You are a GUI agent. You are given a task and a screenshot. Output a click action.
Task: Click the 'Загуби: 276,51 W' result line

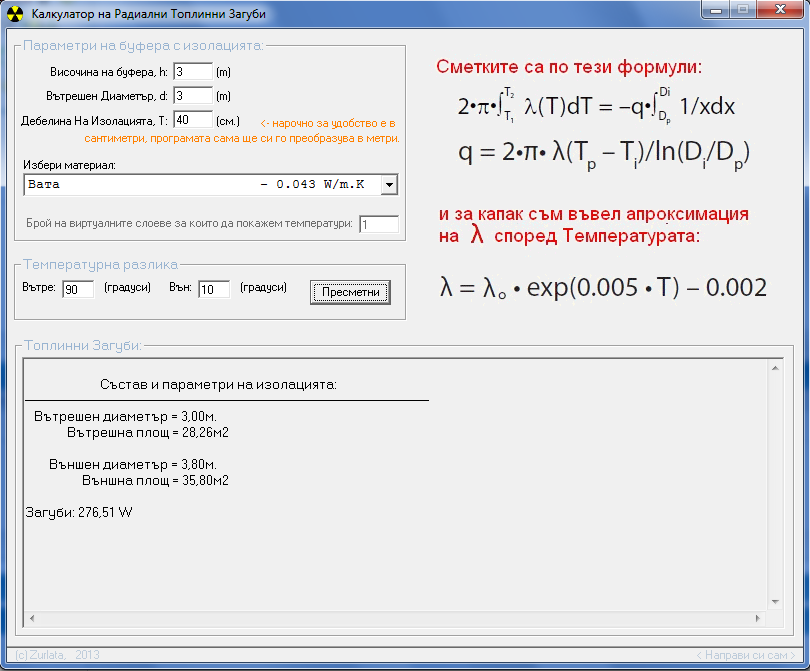click(x=78, y=512)
